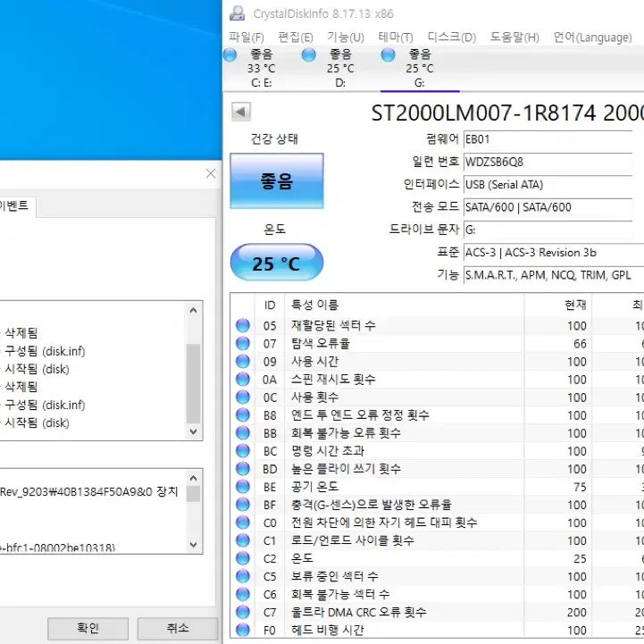Open the 편집(E) menu
The image size is (644, 644).
click(296, 38)
